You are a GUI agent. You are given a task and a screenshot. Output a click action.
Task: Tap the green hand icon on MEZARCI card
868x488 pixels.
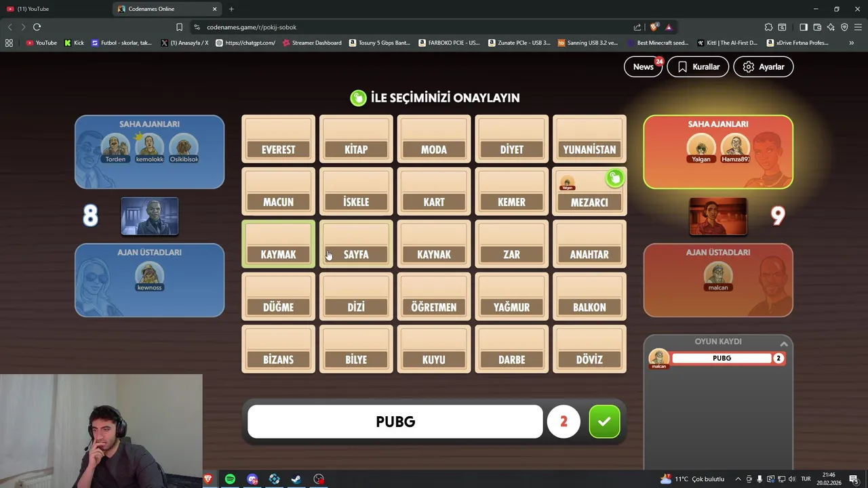click(x=615, y=178)
